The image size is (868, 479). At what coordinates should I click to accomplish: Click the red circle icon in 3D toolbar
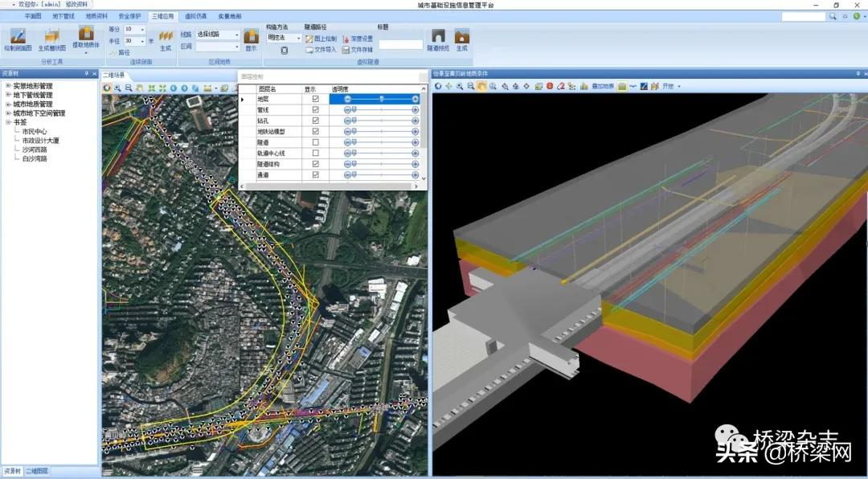click(550, 86)
